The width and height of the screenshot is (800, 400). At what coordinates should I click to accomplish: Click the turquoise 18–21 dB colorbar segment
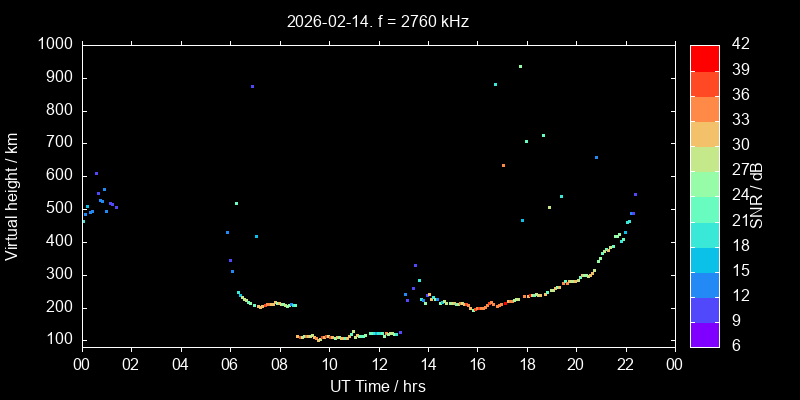coord(704,234)
